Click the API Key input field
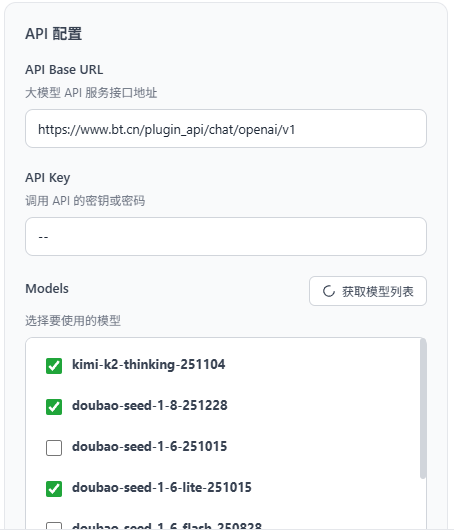 [226, 237]
